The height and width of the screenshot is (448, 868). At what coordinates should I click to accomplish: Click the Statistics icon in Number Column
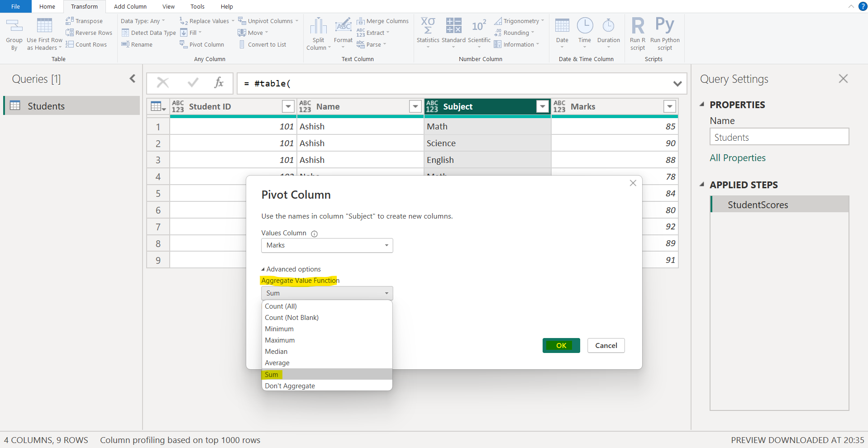point(428,26)
